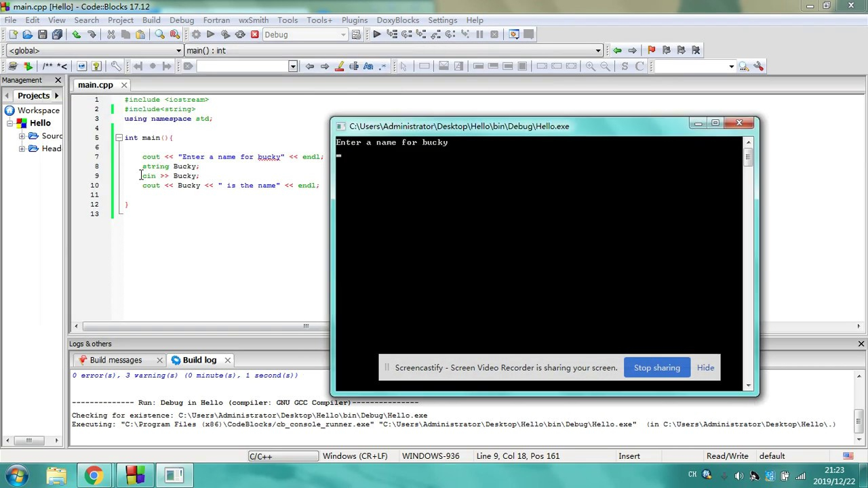
Task: Open the incremental search text dropdown arrow
Action: click(293, 66)
